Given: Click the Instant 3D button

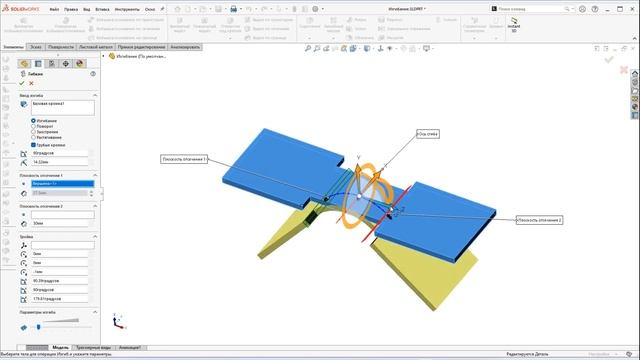Looking at the screenshot, I should [514, 25].
